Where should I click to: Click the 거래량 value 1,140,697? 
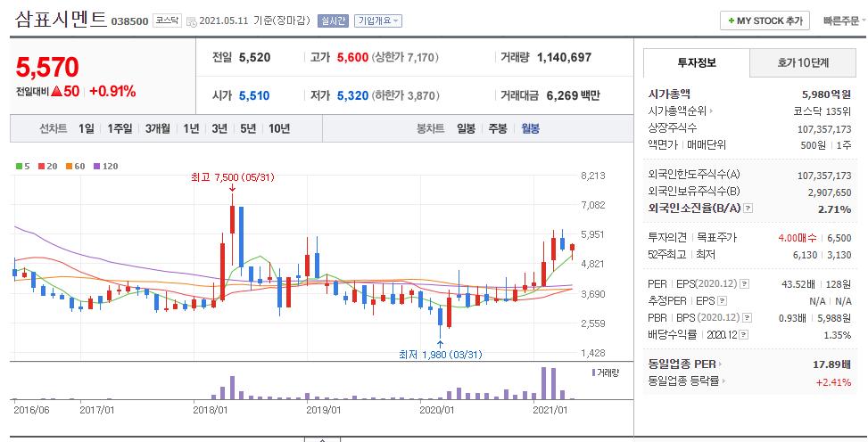[564, 57]
